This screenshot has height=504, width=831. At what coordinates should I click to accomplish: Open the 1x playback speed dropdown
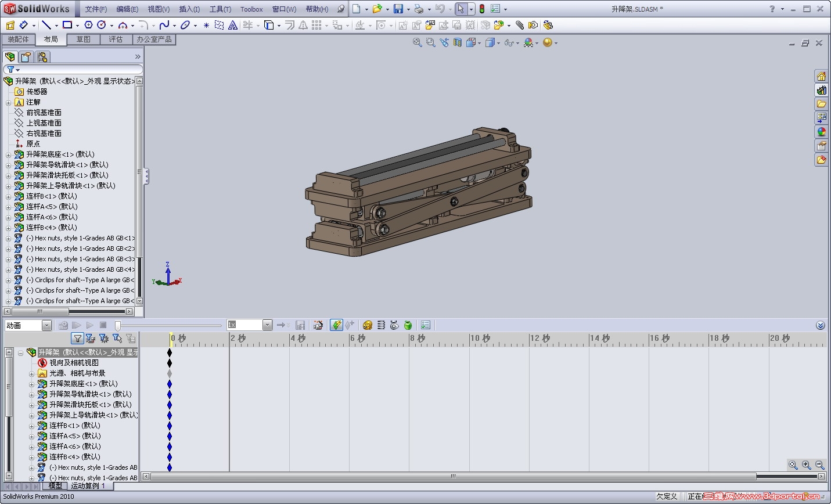coord(267,325)
